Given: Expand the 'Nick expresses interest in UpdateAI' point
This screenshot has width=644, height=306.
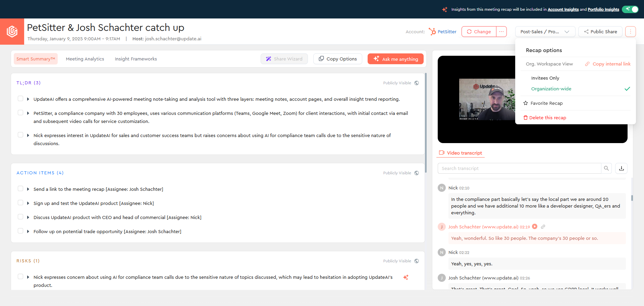Looking at the screenshot, I should [28, 135].
